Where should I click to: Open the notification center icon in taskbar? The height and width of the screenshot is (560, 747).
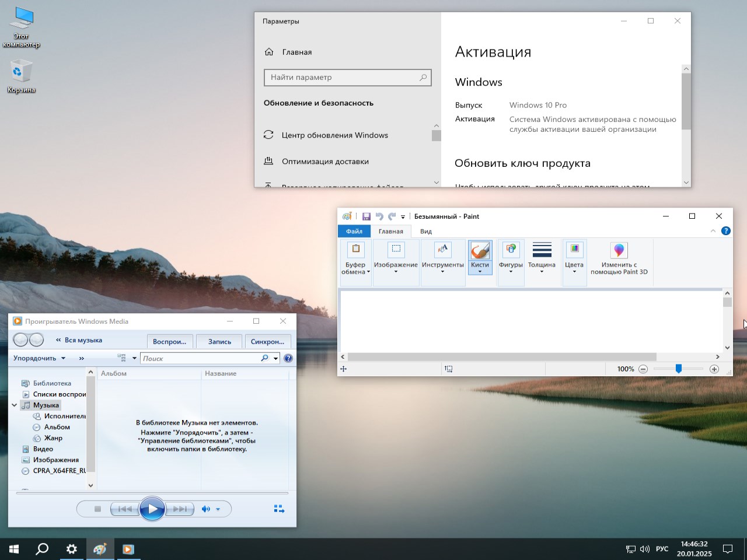[x=728, y=549]
